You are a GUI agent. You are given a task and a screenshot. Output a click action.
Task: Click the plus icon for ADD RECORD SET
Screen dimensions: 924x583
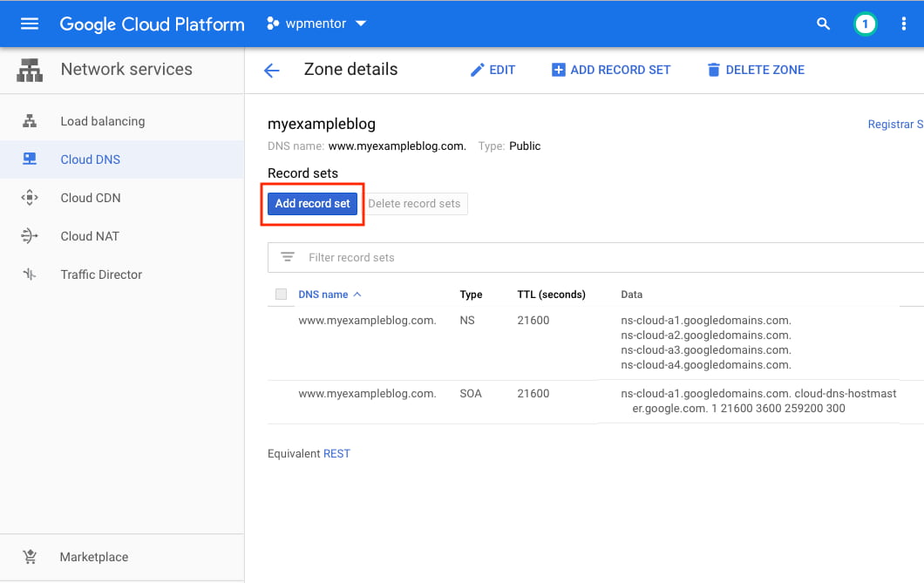558,70
